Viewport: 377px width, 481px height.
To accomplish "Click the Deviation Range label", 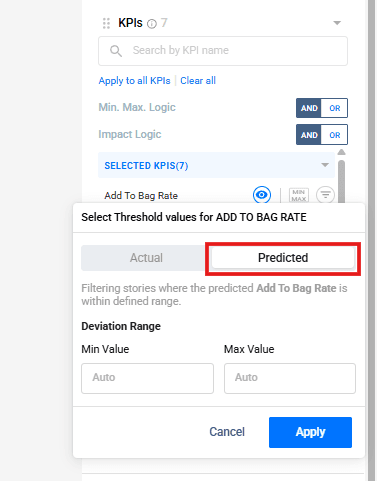I will 121,326.
